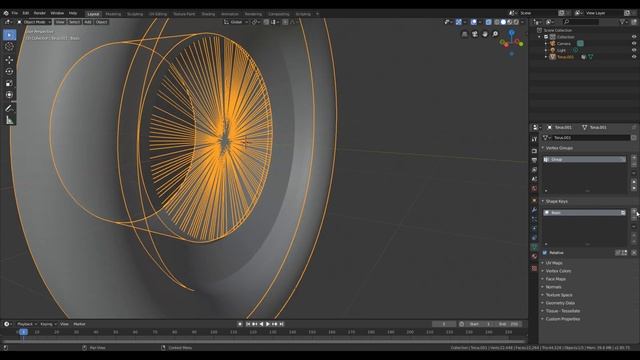Select the Rotate tool
The width and height of the screenshot is (640, 360).
pos(9,71)
